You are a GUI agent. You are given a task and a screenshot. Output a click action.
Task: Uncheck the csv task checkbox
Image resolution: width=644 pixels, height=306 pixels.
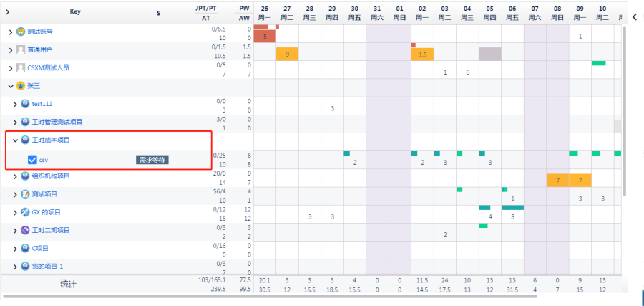[x=32, y=160]
